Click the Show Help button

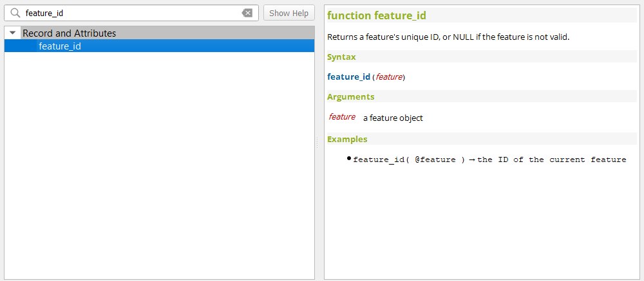[x=289, y=13]
